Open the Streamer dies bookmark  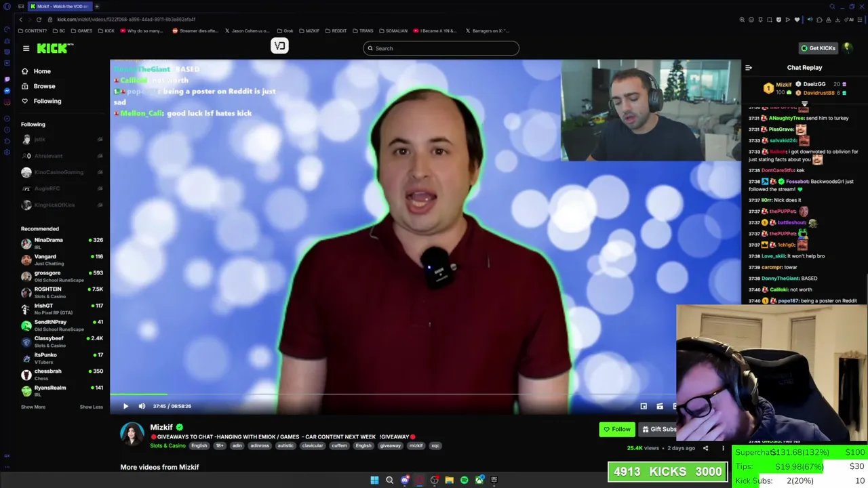195,30
